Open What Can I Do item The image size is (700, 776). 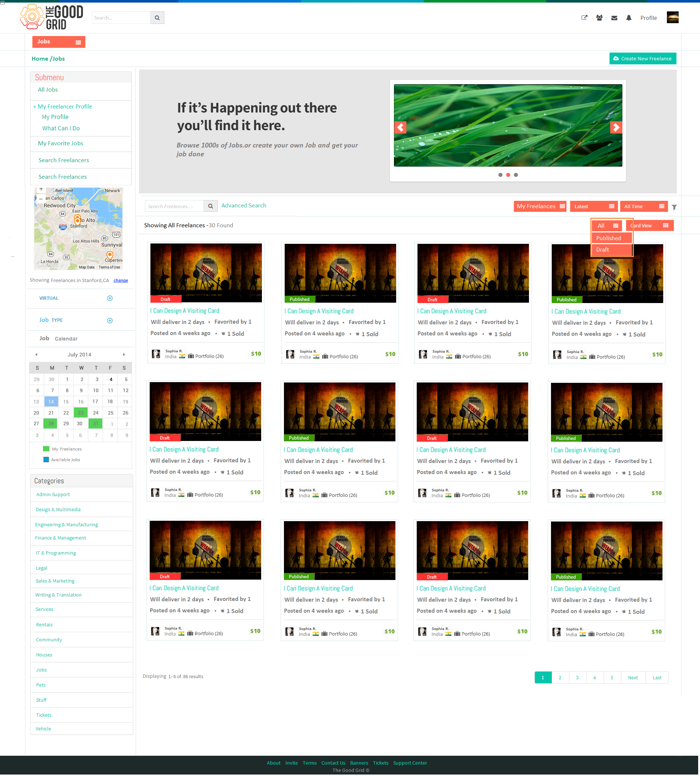tap(61, 128)
